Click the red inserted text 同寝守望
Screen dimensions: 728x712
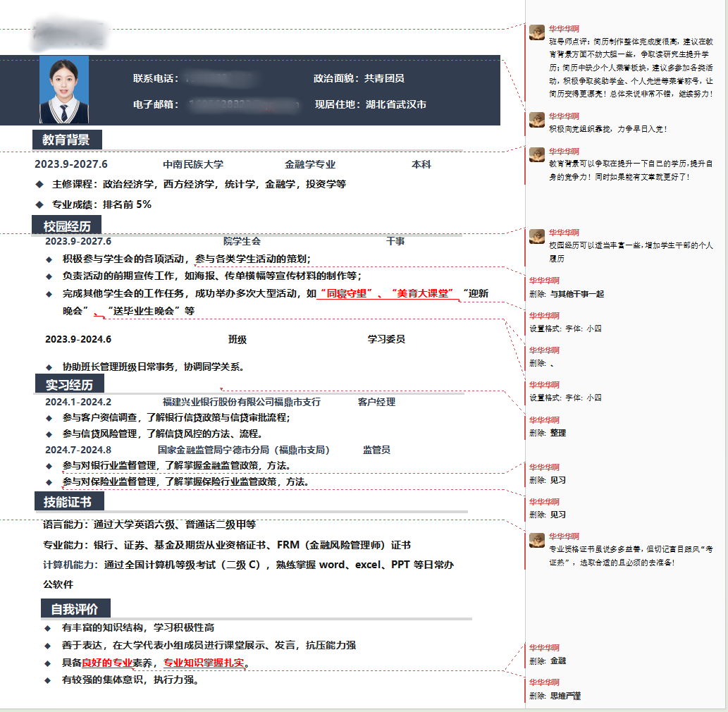click(x=345, y=294)
